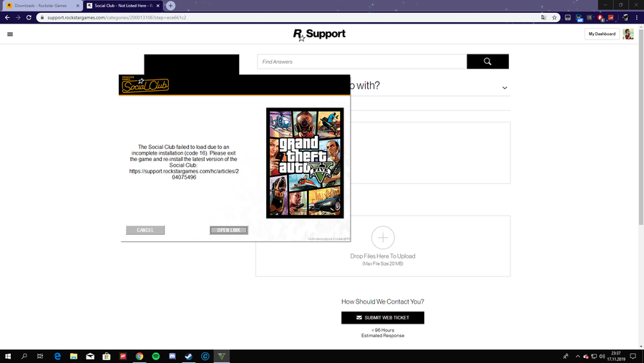
Task: Open Microsoft Store from taskbar
Action: click(x=107, y=357)
